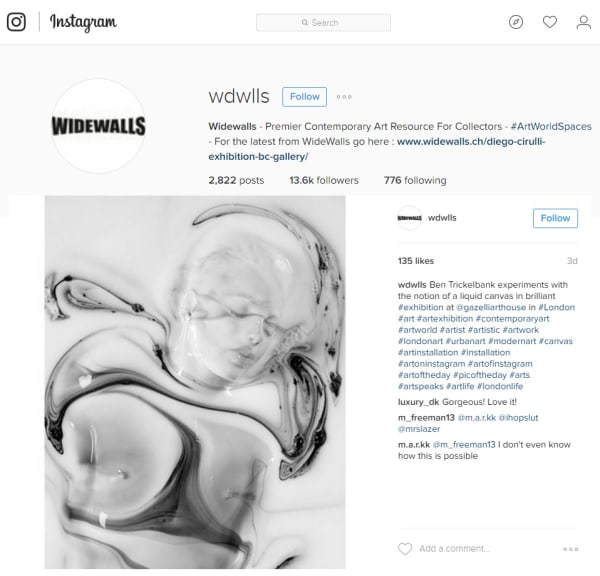The width and height of the screenshot is (600, 576).
Task: Click the small wdwlls avatar in post
Action: click(x=409, y=218)
